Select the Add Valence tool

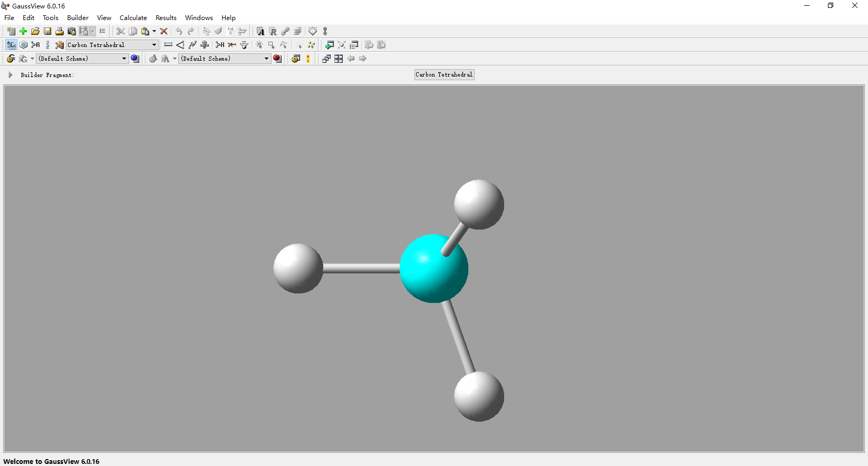click(220, 45)
